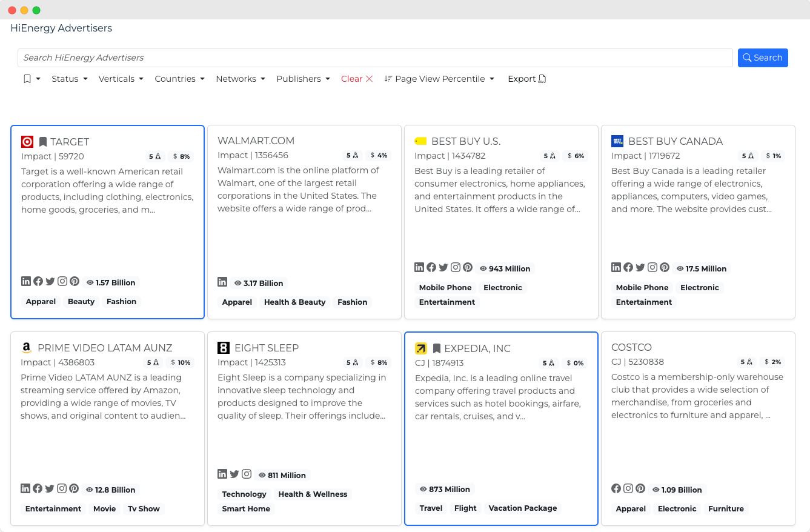Click the 5 rank badge on Costco card
This screenshot has width=810, height=532.
[746, 362]
